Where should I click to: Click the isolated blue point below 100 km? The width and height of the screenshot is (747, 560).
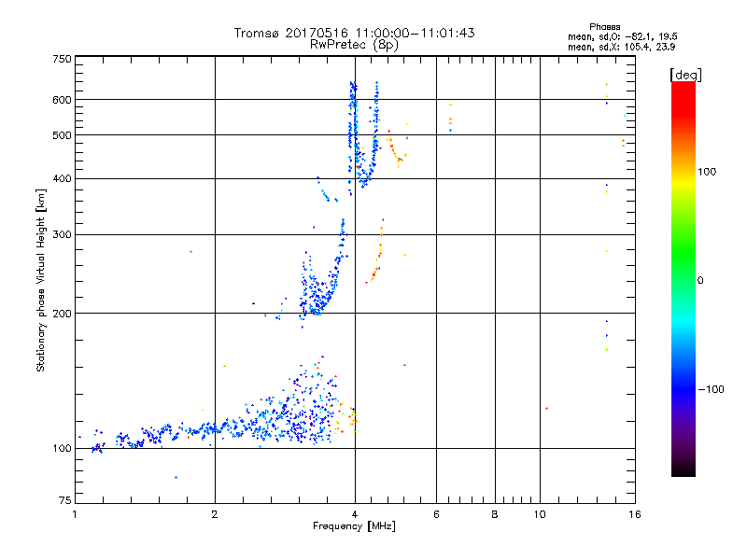click(176, 477)
